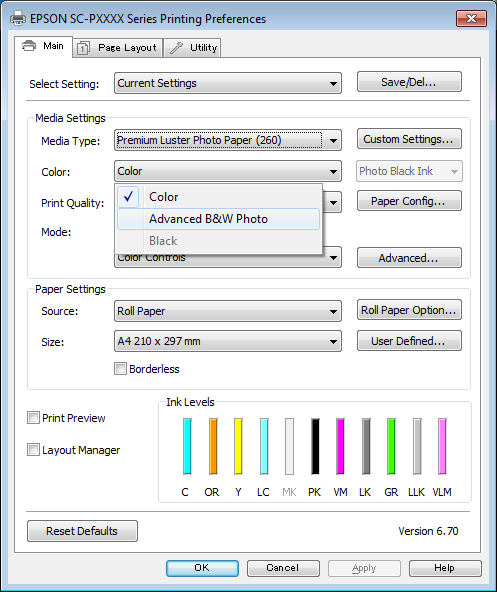Open Help

click(x=445, y=568)
